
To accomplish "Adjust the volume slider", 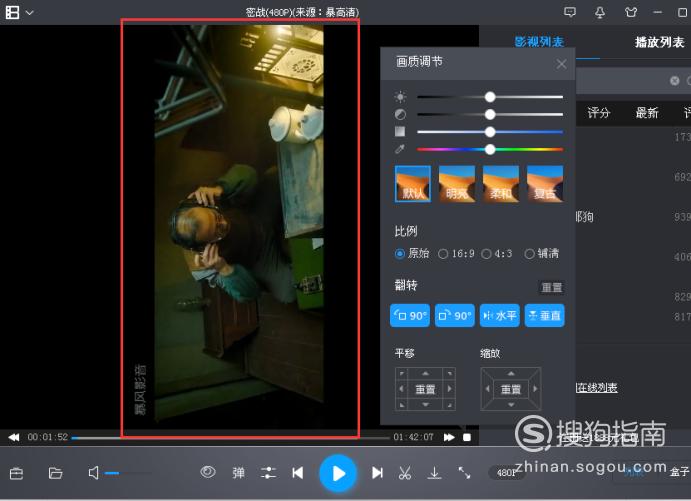I will 128,473.
